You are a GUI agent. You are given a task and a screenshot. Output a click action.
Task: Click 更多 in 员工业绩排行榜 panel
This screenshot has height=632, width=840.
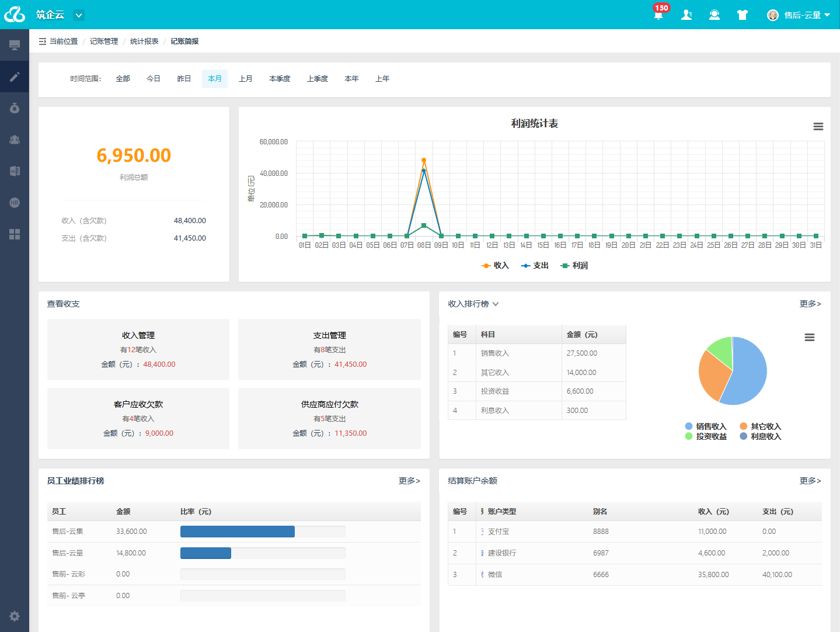click(x=409, y=481)
